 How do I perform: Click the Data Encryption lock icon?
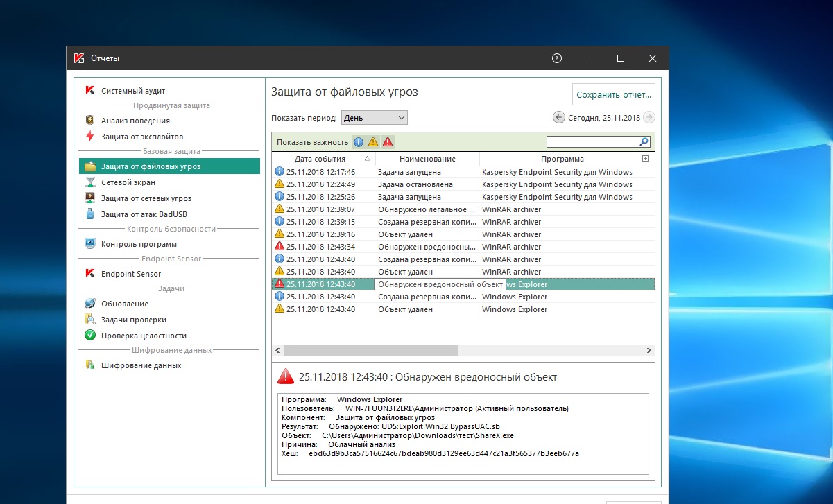(89, 365)
